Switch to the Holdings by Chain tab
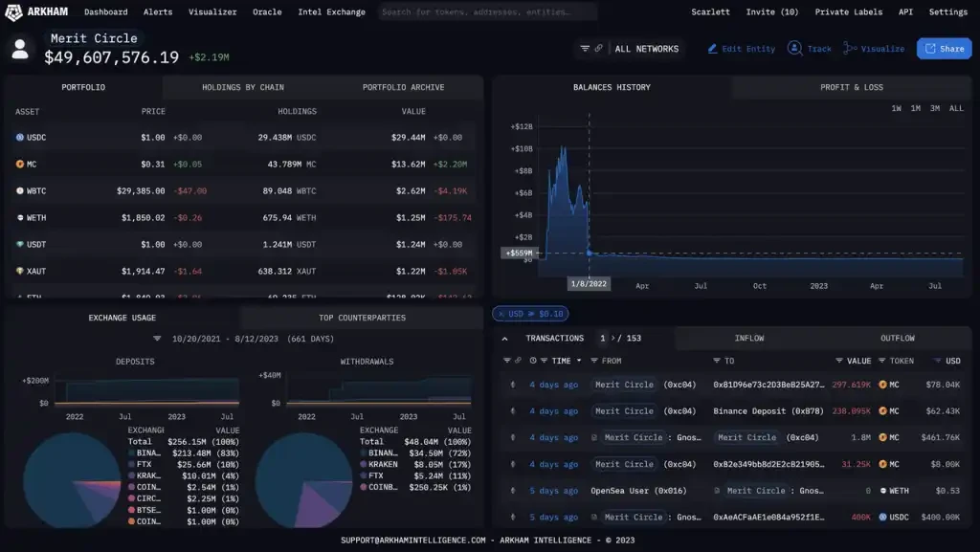The height and width of the screenshot is (552, 980). pos(242,87)
